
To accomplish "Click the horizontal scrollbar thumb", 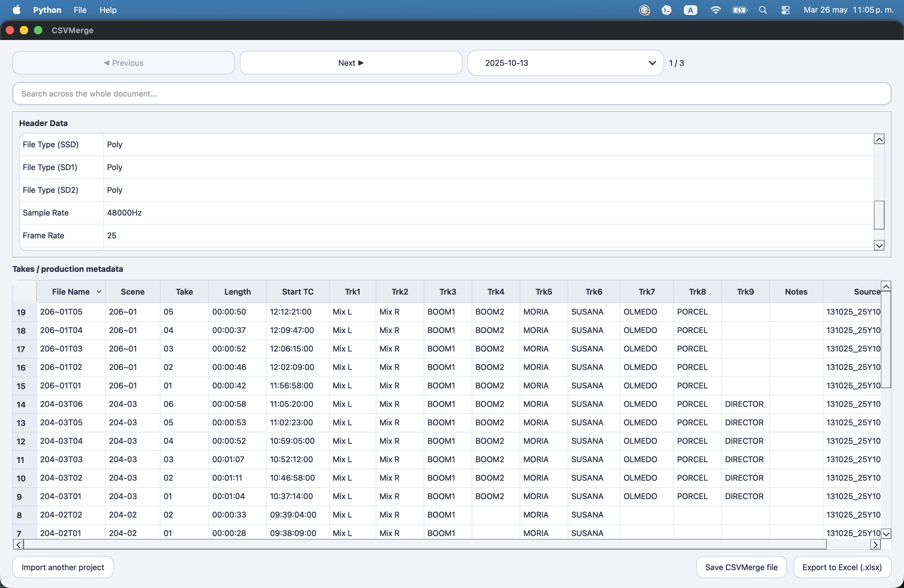I will point(425,544).
